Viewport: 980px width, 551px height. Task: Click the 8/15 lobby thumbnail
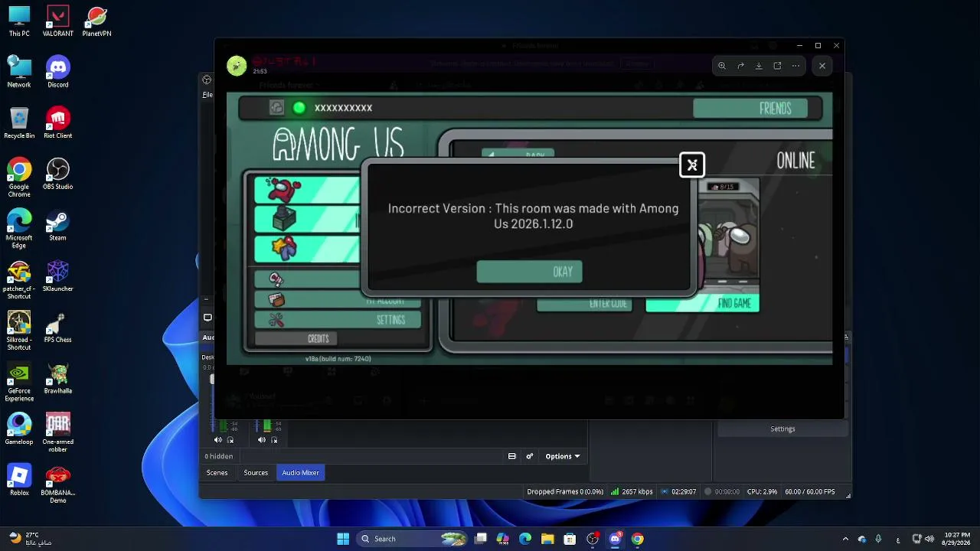click(x=727, y=230)
